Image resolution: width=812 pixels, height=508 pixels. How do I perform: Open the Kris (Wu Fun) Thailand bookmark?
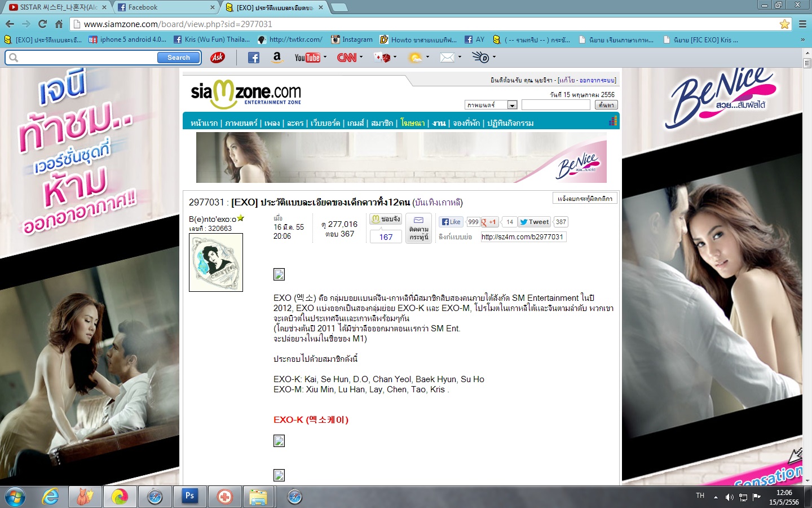tap(212, 40)
